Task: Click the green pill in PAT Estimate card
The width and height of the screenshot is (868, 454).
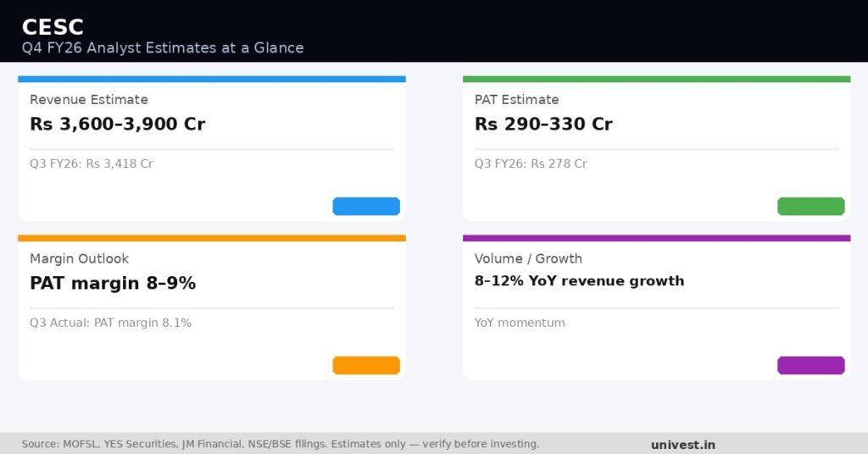Action: pos(811,207)
